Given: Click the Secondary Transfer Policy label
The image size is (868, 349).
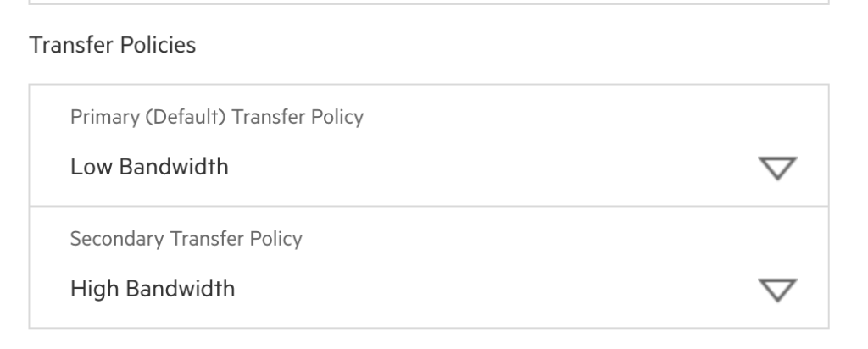Looking at the screenshot, I should click(x=186, y=239).
